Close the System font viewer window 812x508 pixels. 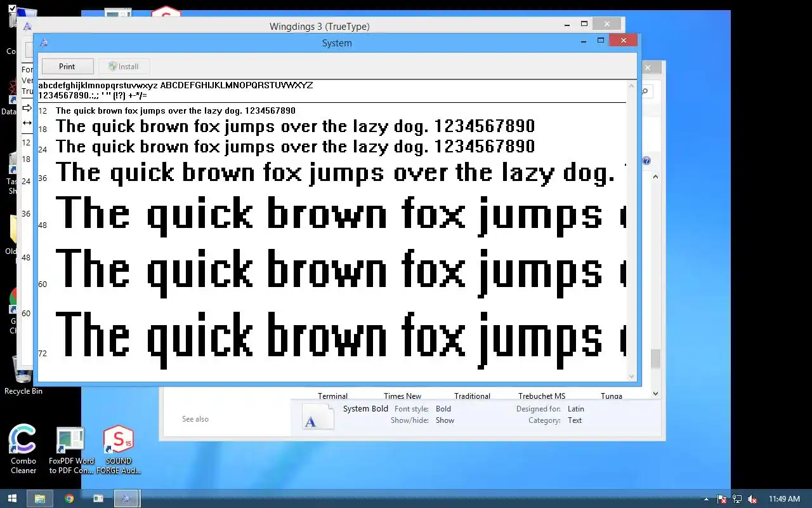tap(623, 41)
